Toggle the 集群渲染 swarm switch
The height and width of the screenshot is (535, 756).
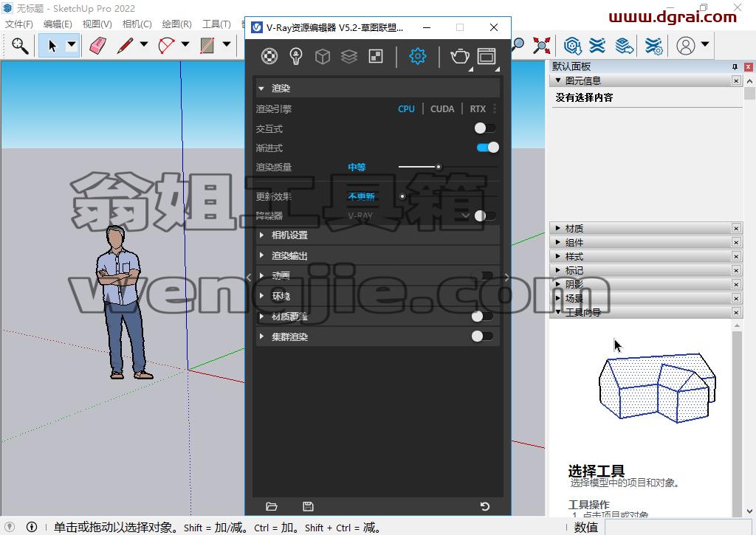point(483,336)
